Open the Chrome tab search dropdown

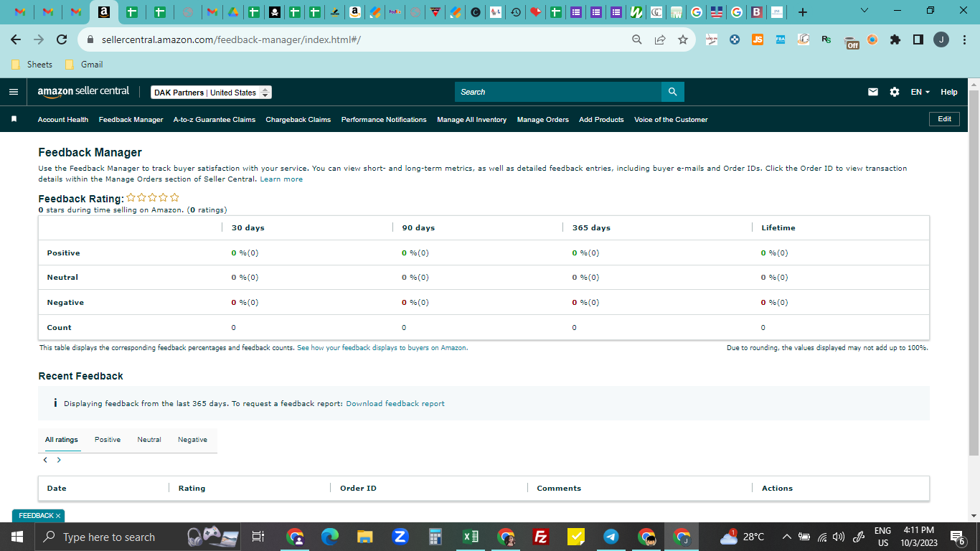click(864, 11)
